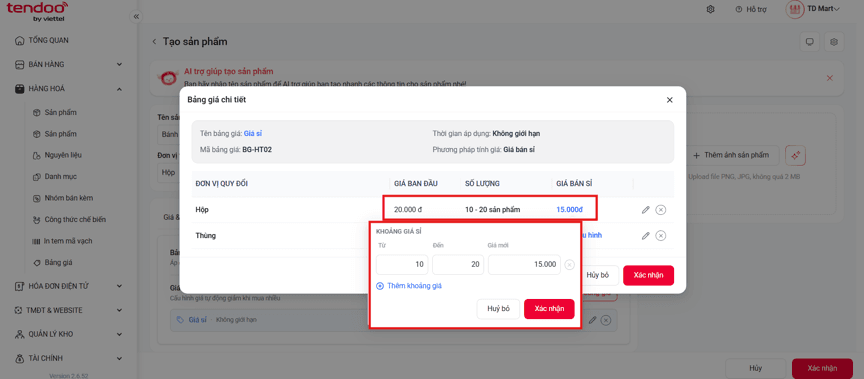This screenshot has height=379, width=864.
Task: Remove the Thùng unit row
Action: tap(661, 236)
